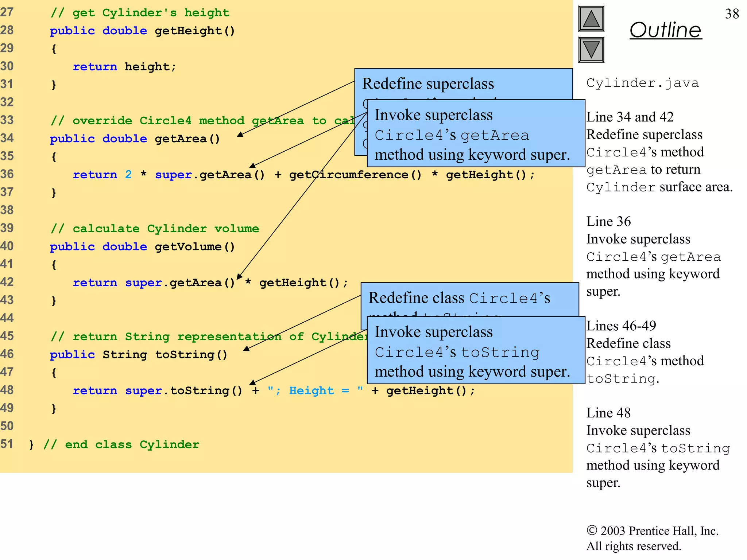Click the end class Cylinder comment

(121, 445)
